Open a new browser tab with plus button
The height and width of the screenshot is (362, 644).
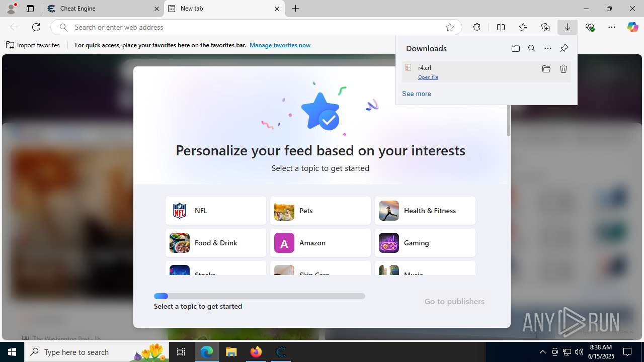(x=296, y=9)
